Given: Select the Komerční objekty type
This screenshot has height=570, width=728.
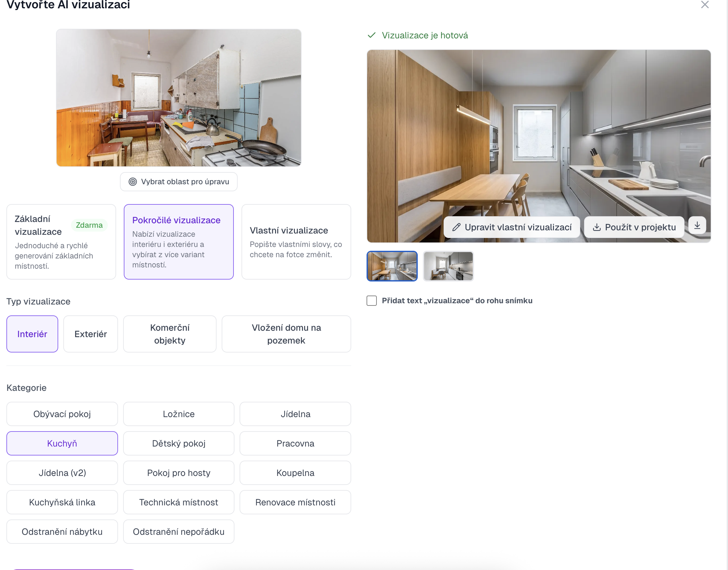Looking at the screenshot, I should (170, 334).
